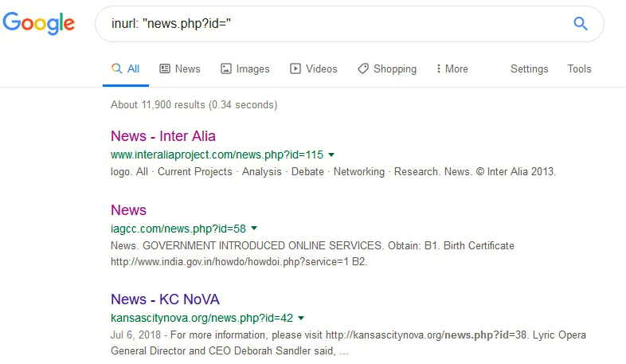This screenshot has width=626, height=364.
Task: Click the kansascitynova.org/news.php?id=42 URL
Action: pyautogui.click(x=201, y=318)
